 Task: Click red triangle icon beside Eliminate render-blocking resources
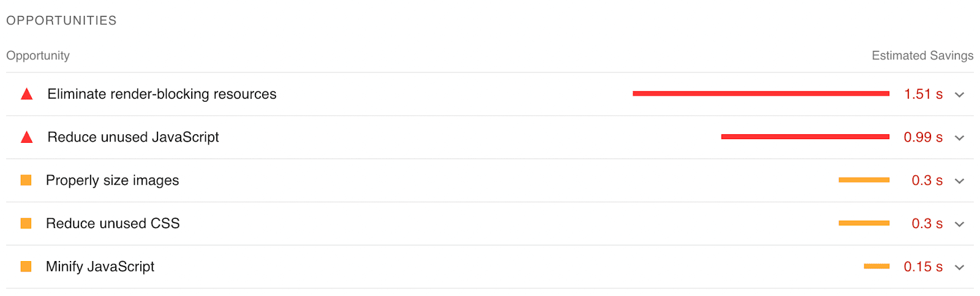[26, 94]
